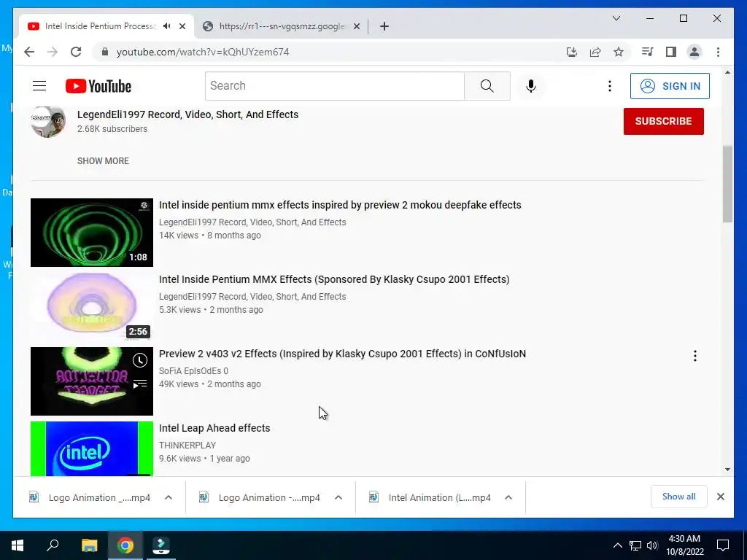Switch to the rr1---sn-vgqsrnzz google tab
Viewport: 747px width, 560px height.
[281, 26]
